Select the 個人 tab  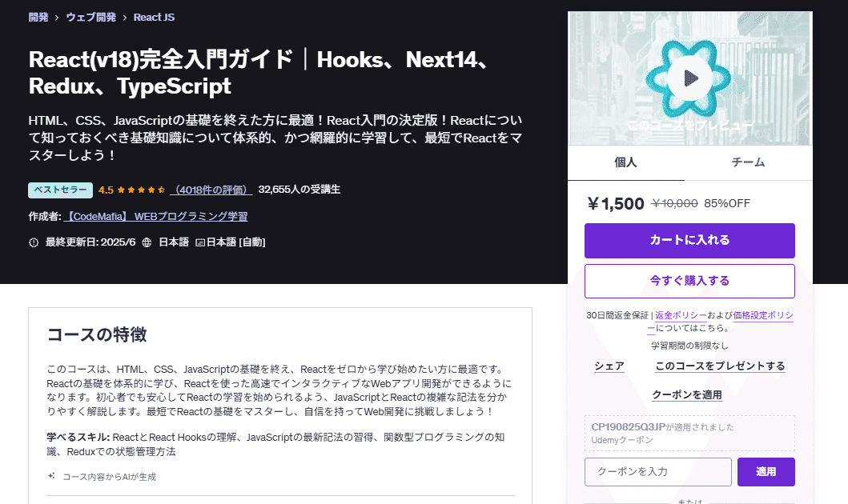pos(626,162)
